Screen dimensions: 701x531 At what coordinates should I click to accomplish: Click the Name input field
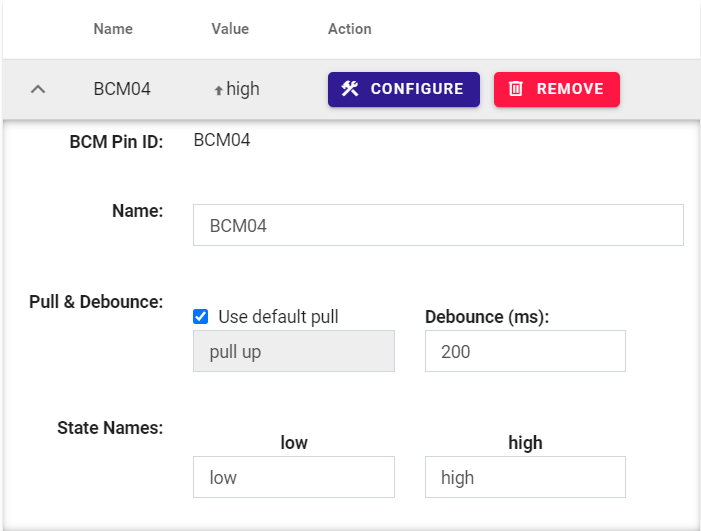[x=438, y=225]
